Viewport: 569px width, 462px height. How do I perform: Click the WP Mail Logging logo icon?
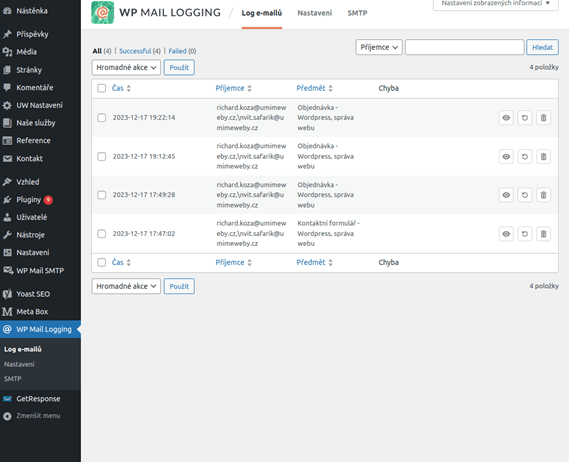102,13
